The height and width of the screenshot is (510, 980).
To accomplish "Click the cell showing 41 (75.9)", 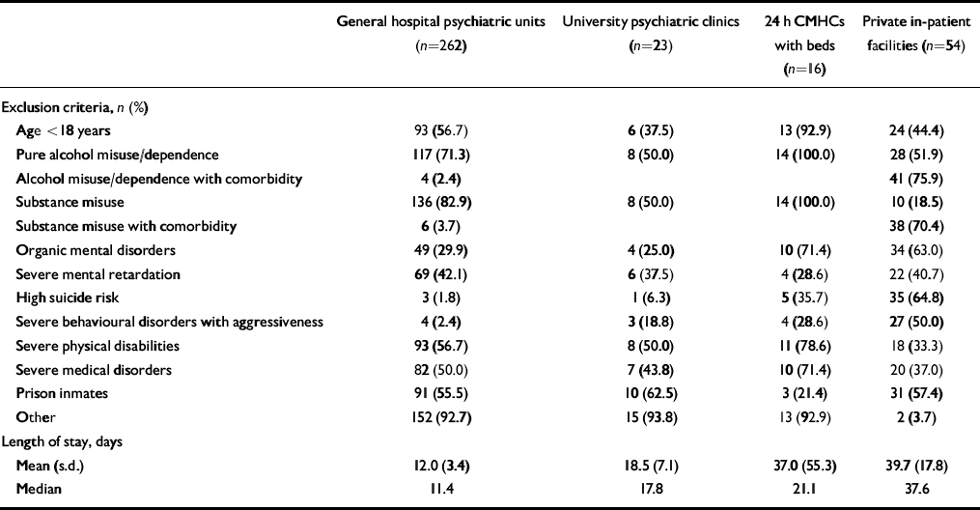I will (913, 178).
